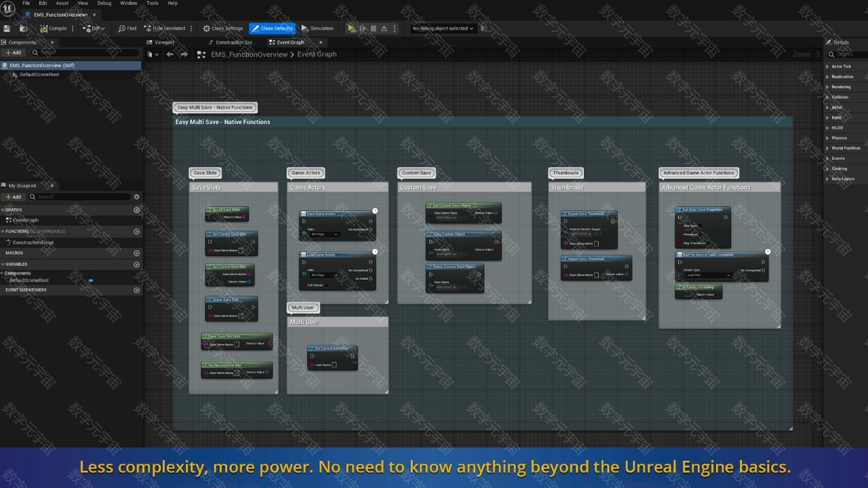Screen dimensions: 868x488
Task: Close the EMS_FunctionOverview document tab
Action: click(94, 14)
